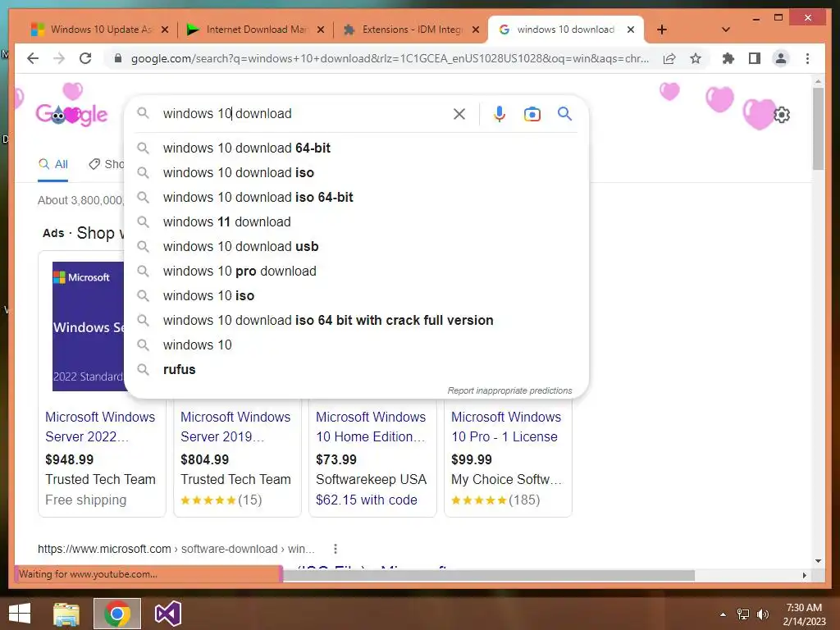Choose suggestion windows 10 download iso
The image size is (840, 630).
pyautogui.click(x=356, y=172)
